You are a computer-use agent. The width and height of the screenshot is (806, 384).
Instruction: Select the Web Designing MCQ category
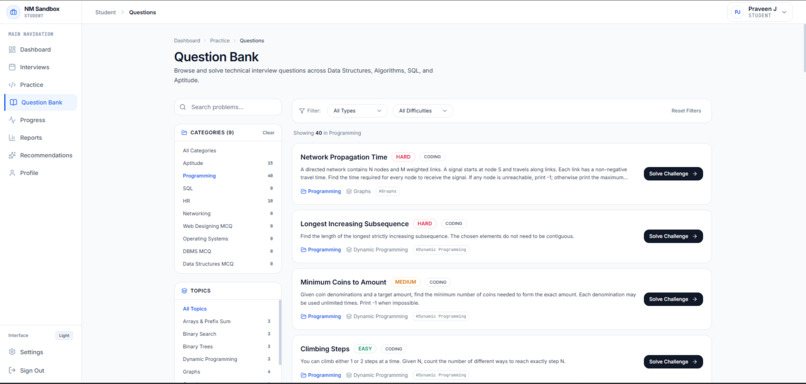228,226
